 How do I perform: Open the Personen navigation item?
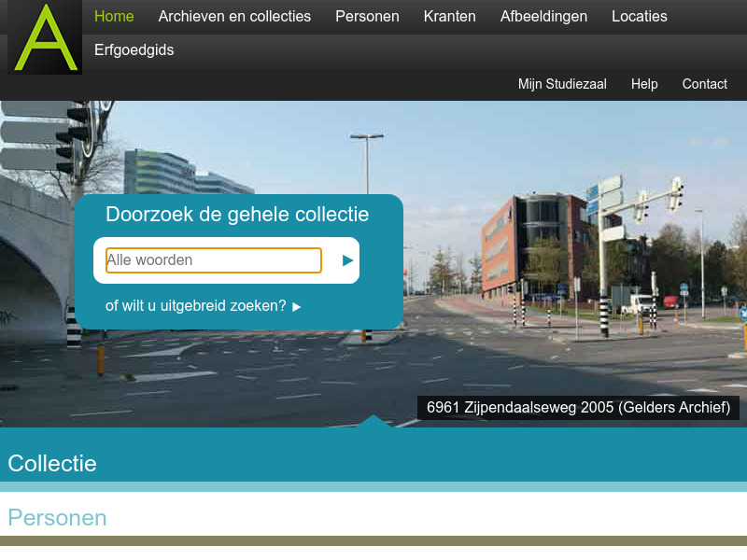pyautogui.click(x=367, y=16)
